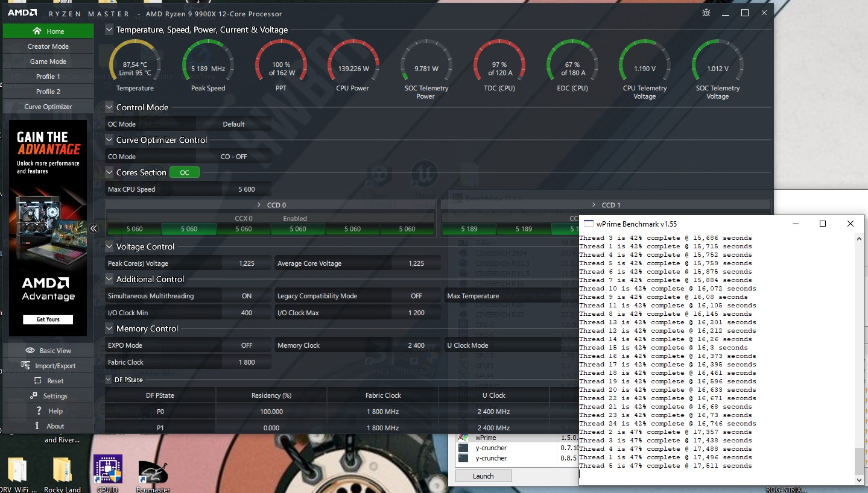Collapse the Curve Optimizer Control section

(x=109, y=140)
